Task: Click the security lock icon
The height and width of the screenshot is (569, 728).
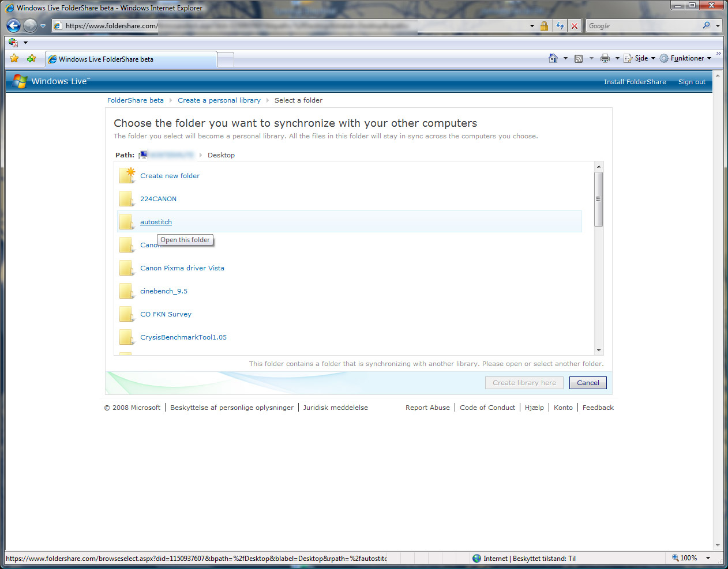Action: 544,26
